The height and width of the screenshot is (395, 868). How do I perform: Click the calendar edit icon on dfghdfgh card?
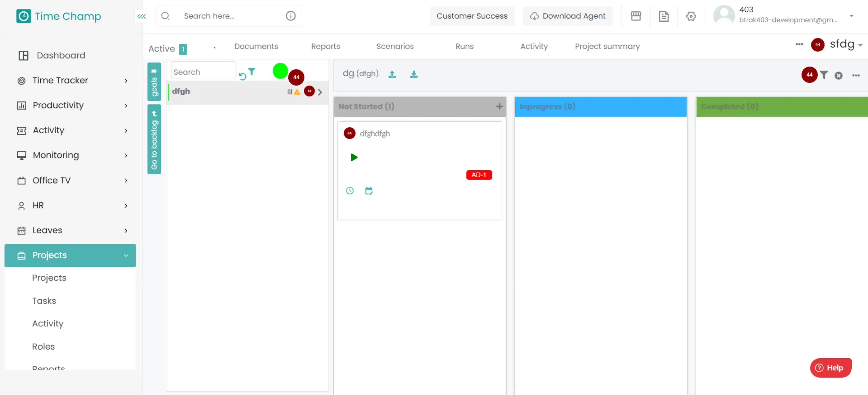369,191
